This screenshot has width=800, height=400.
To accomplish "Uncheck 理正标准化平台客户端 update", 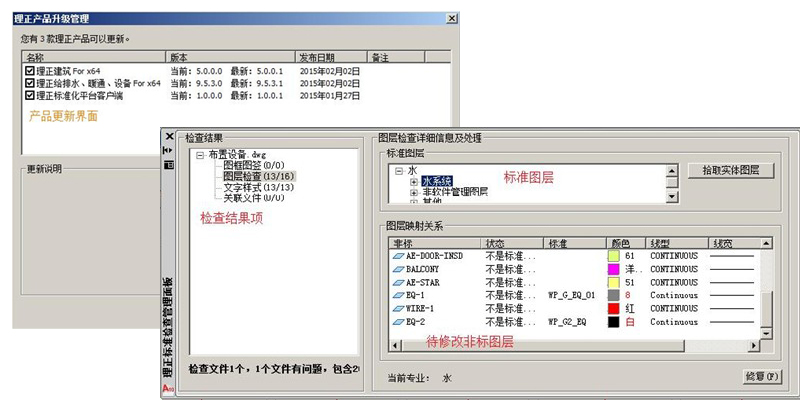I will [29, 95].
